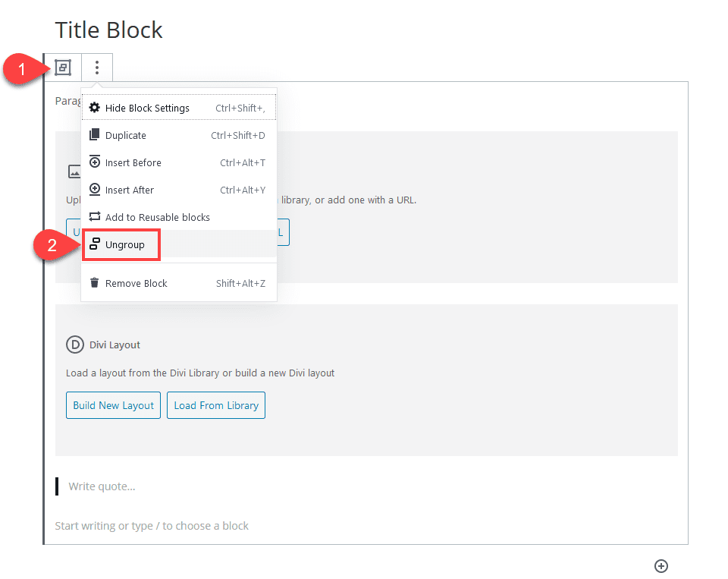This screenshot has height=579, width=728.
Task: Click the Write quote placeholder
Action: 102,486
